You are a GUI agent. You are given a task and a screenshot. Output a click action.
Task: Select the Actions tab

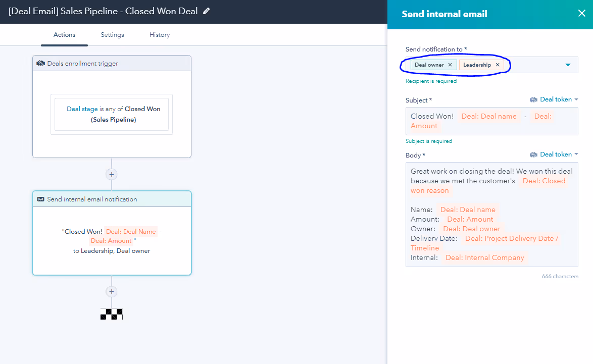pyautogui.click(x=64, y=34)
